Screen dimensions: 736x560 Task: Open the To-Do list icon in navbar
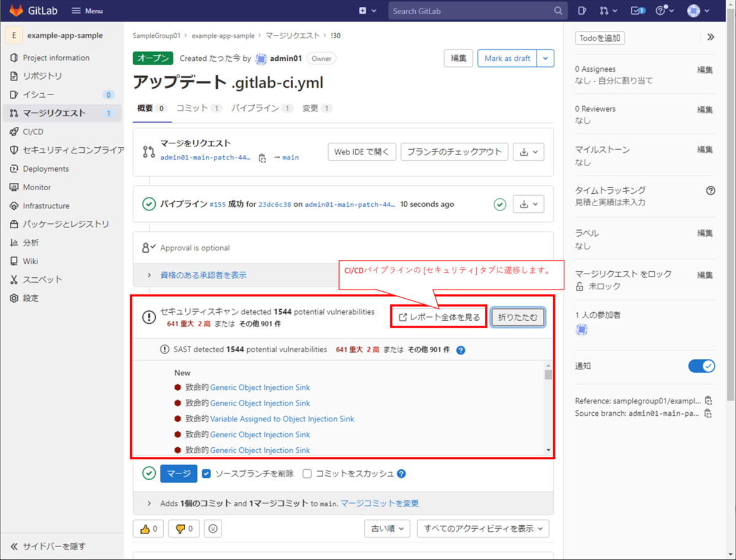coord(638,10)
